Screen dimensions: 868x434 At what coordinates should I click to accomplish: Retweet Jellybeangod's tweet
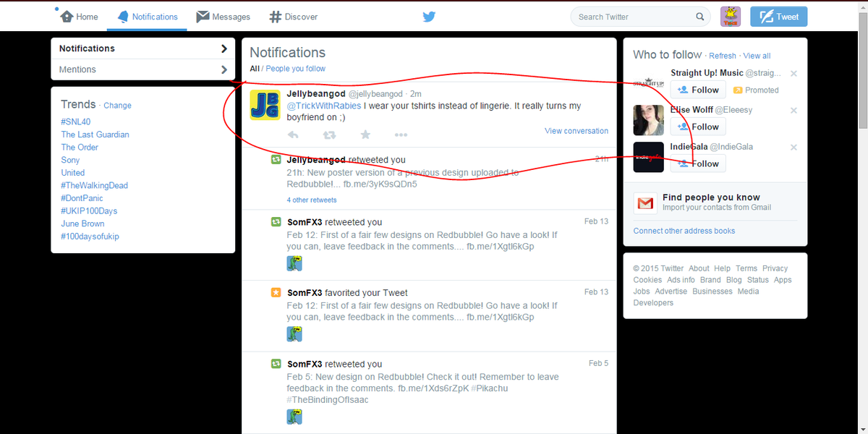[329, 135]
